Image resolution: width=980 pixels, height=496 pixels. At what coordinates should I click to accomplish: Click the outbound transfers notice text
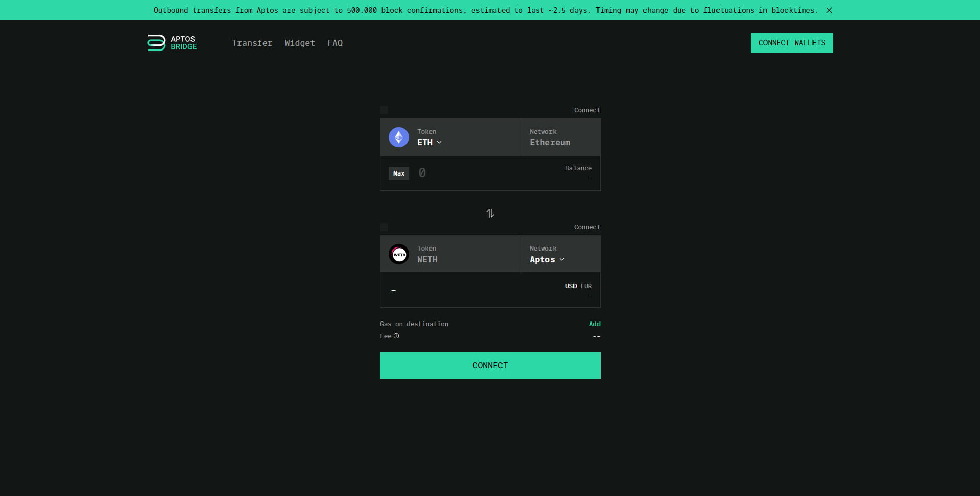pyautogui.click(x=486, y=10)
